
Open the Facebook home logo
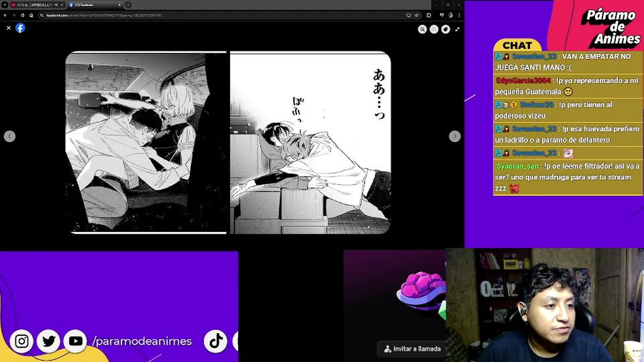20,28
